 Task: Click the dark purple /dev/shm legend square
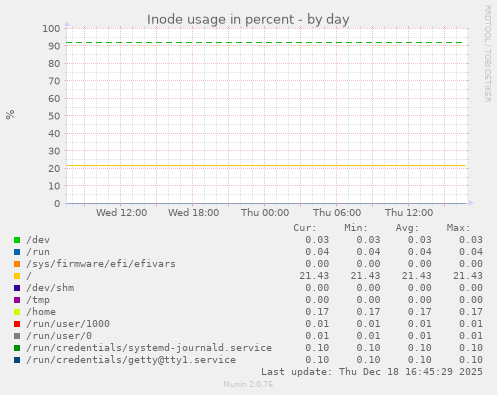(x=17, y=288)
